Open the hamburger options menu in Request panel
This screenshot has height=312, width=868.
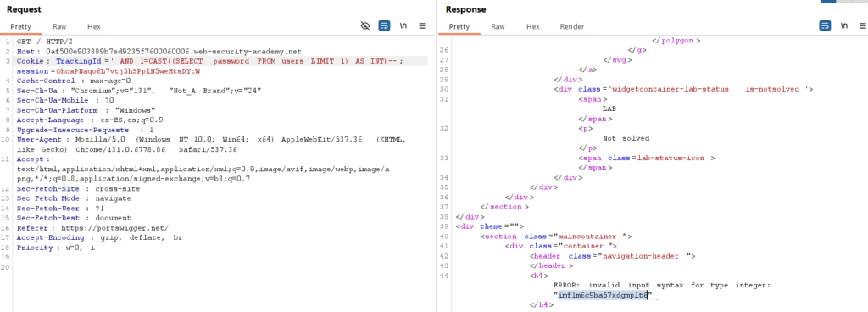(x=422, y=25)
